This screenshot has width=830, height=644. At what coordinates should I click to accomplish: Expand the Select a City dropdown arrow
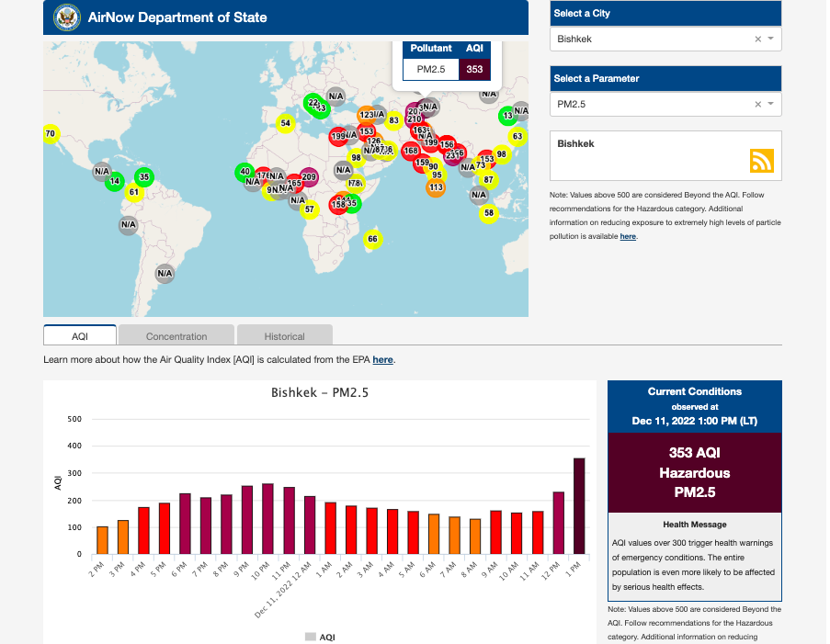point(770,40)
